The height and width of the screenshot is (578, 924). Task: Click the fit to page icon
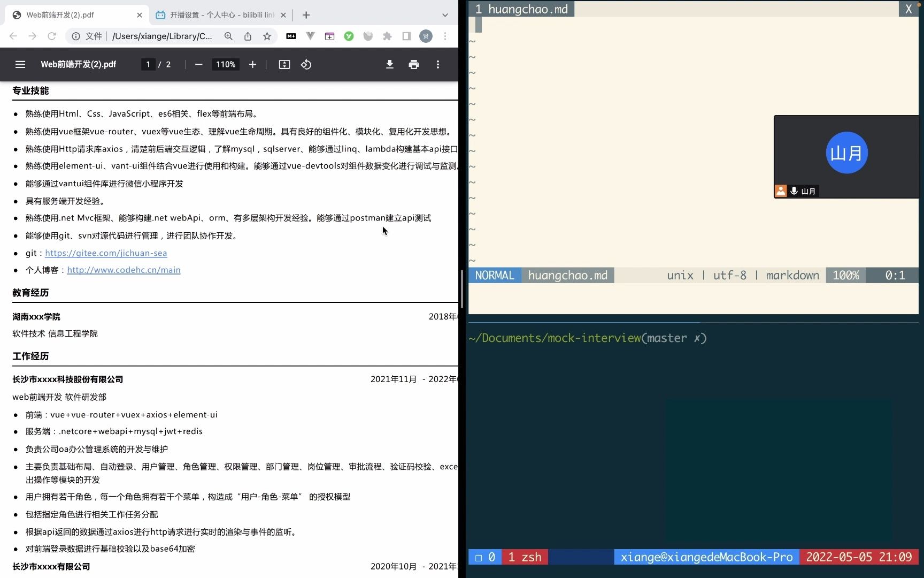284,64
